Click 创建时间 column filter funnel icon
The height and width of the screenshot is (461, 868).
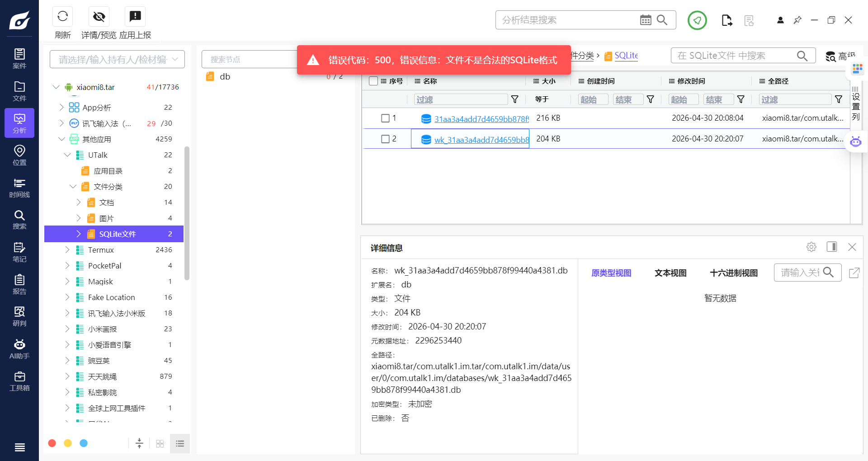pyautogui.click(x=650, y=99)
